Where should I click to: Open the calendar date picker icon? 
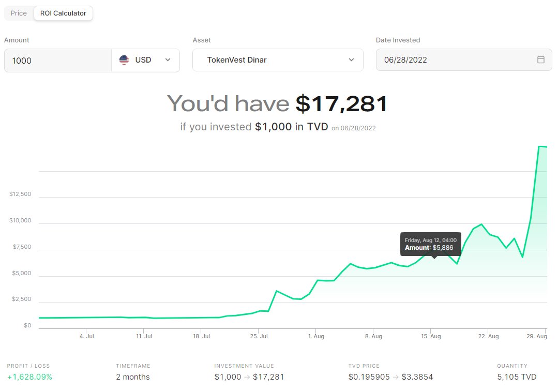click(540, 59)
